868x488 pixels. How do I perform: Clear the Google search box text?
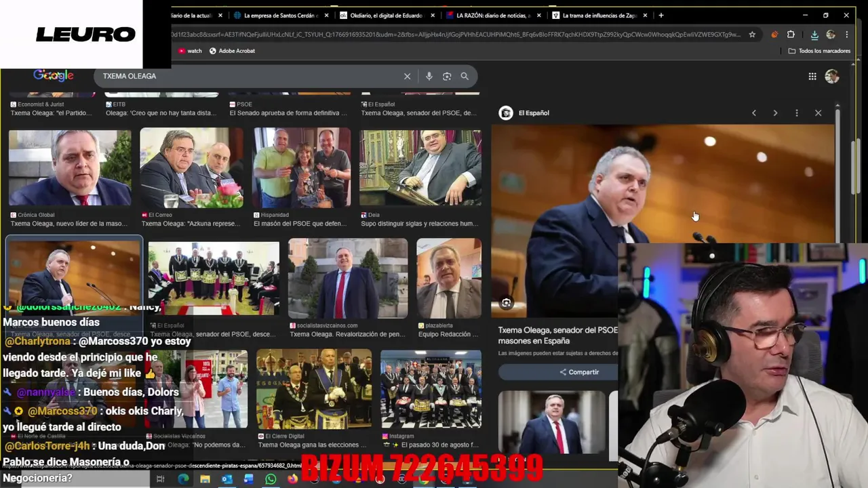point(407,77)
